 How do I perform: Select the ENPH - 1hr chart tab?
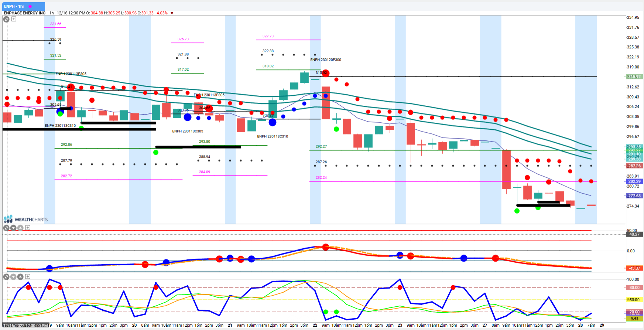coord(24,6)
